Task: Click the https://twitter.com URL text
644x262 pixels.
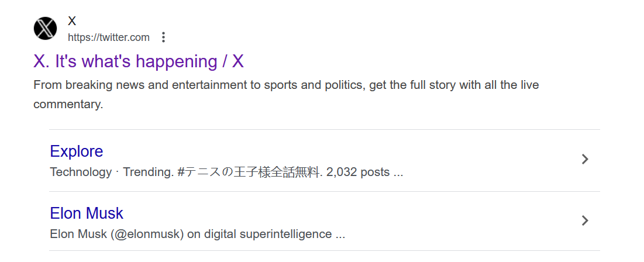Action: coord(108,38)
